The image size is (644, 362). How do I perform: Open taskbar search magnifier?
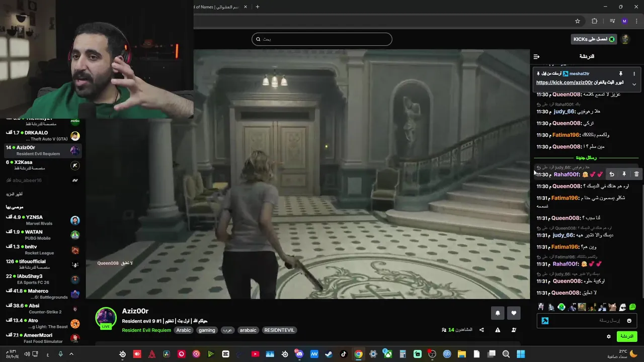506,354
